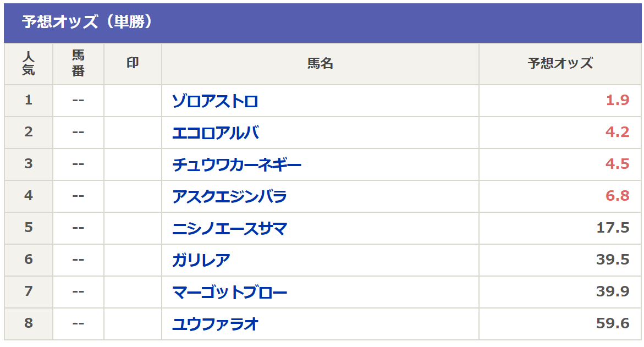The height and width of the screenshot is (347, 644).
Task: Click the 1.9 odds value
Action: point(617,101)
